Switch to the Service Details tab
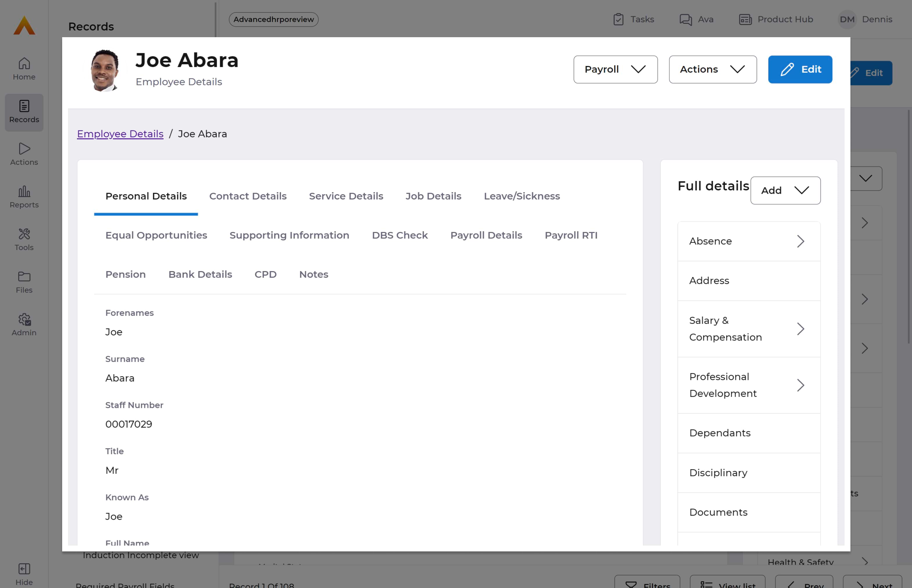This screenshot has width=912, height=588. point(346,196)
